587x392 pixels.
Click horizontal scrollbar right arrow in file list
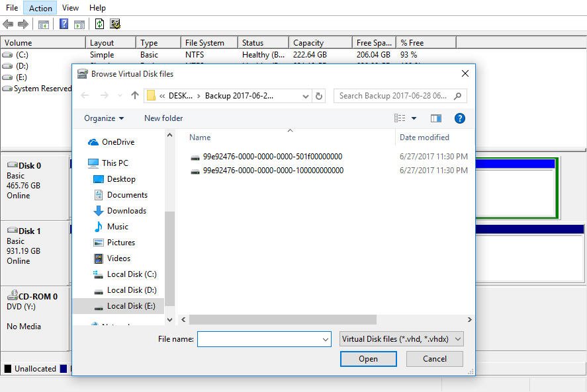click(469, 320)
